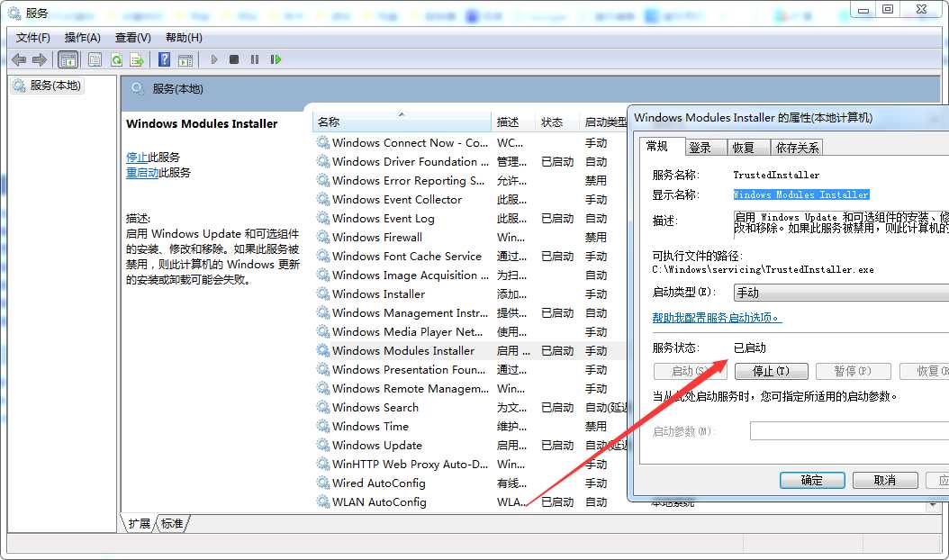Click the Forward arrow in the toolbar
The image size is (949, 560).
pyautogui.click(x=40, y=59)
